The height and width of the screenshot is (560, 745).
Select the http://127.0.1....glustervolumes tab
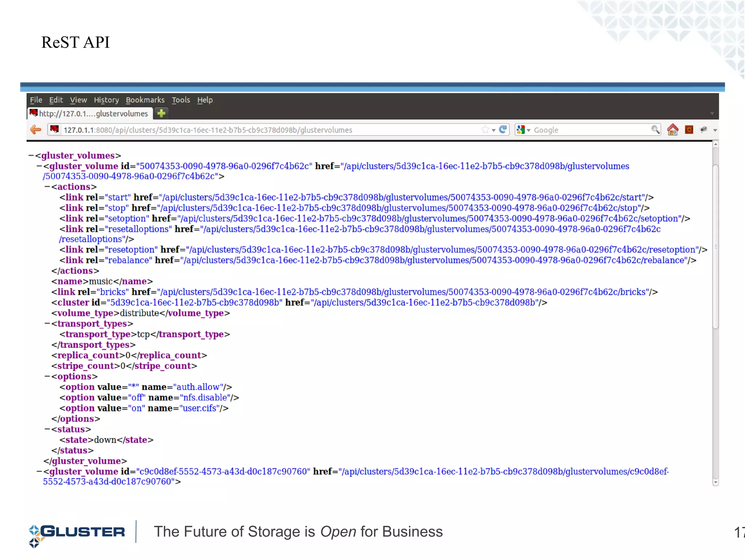point(89,114)
